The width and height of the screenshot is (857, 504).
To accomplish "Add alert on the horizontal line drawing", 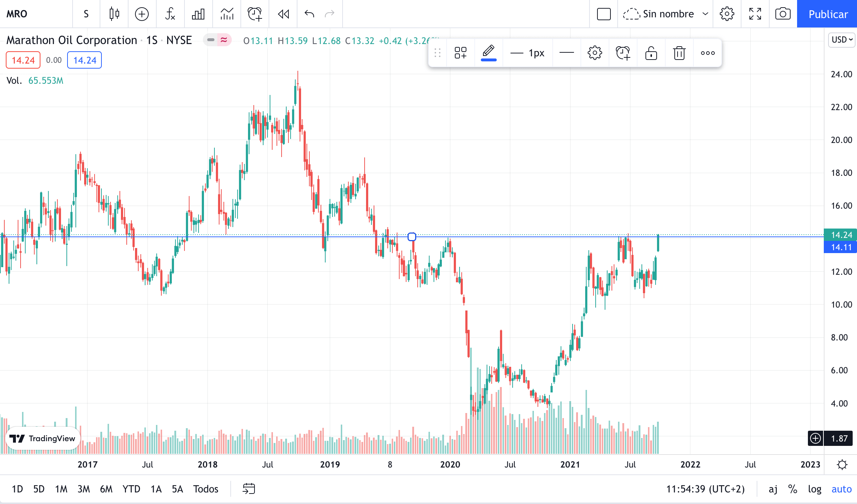I will [623, 53].
